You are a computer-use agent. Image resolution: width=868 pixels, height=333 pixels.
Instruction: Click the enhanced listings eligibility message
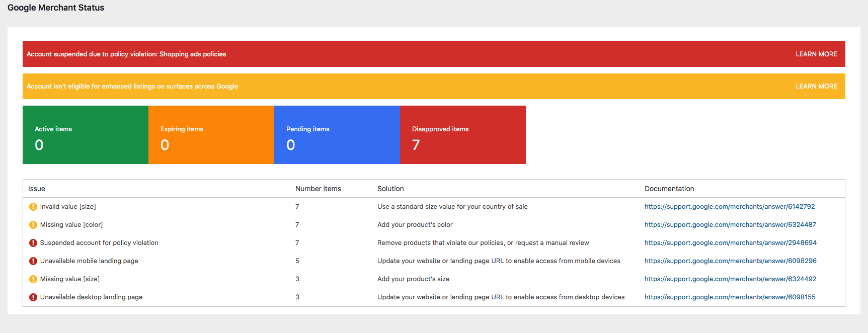pyautogui.click(x=132, y=86)
